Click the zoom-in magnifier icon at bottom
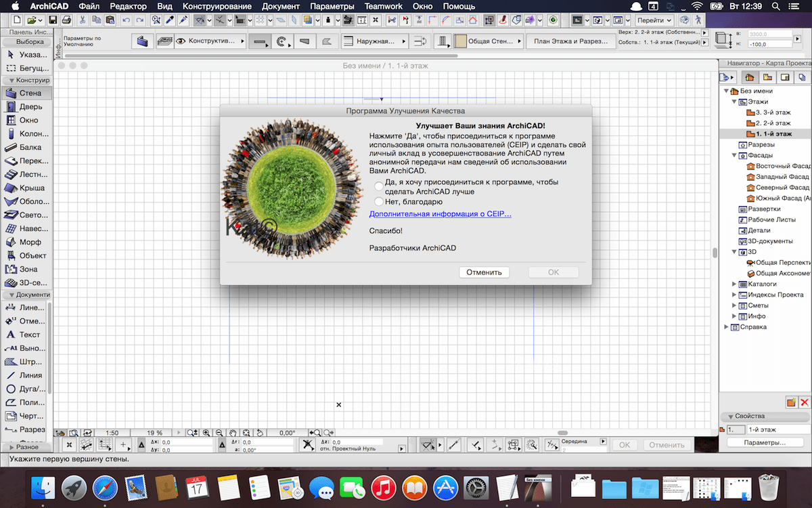The width and height of the screenshot is (812, 508). 206,432
